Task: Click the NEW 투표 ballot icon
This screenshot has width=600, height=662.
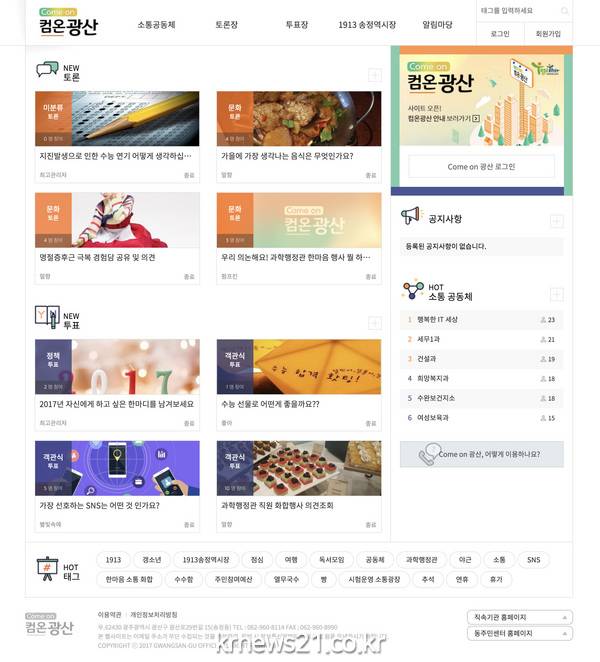Action: [x=46, y=317]
